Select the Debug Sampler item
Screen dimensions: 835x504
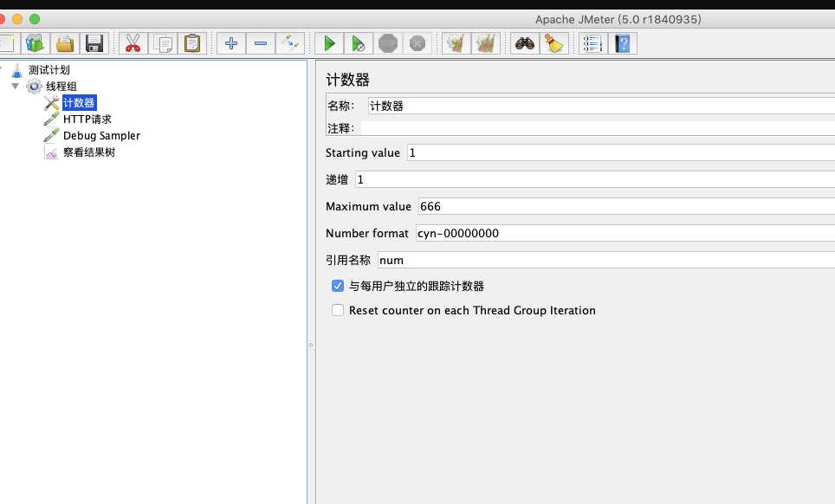(101, 136)
